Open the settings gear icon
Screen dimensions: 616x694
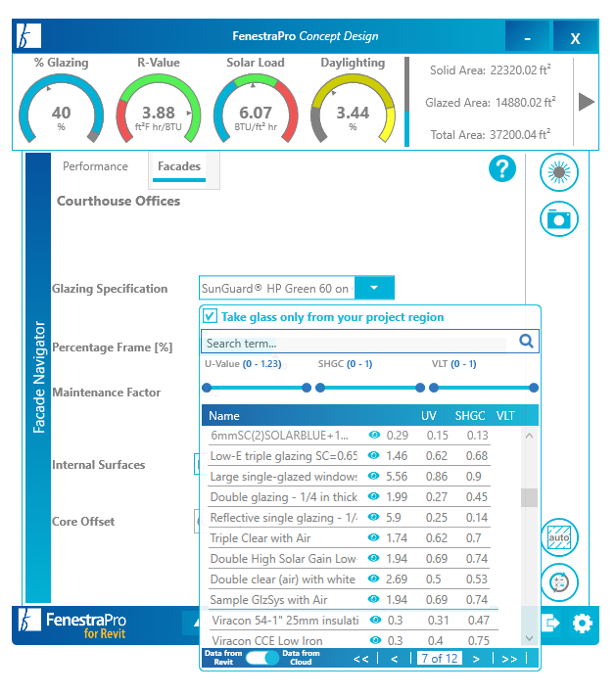(582, 624)
